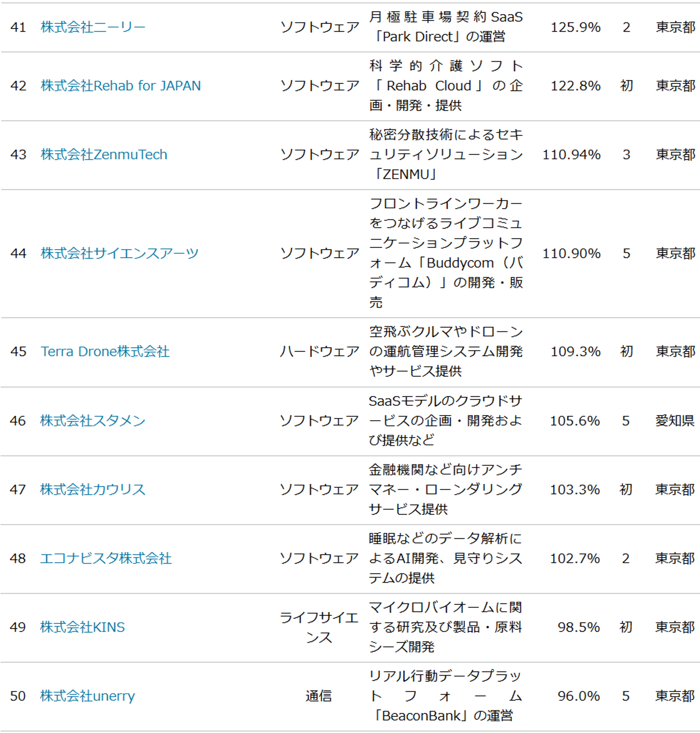Open the 株式会社カウリス company page
Image resolution: width=700 pixels, height=733 pixels.
(93, 490)
